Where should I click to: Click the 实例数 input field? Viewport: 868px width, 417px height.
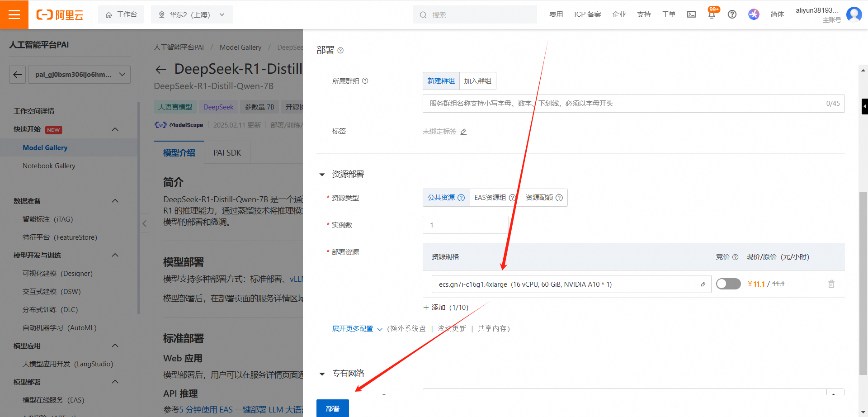[x=465, y=225]
